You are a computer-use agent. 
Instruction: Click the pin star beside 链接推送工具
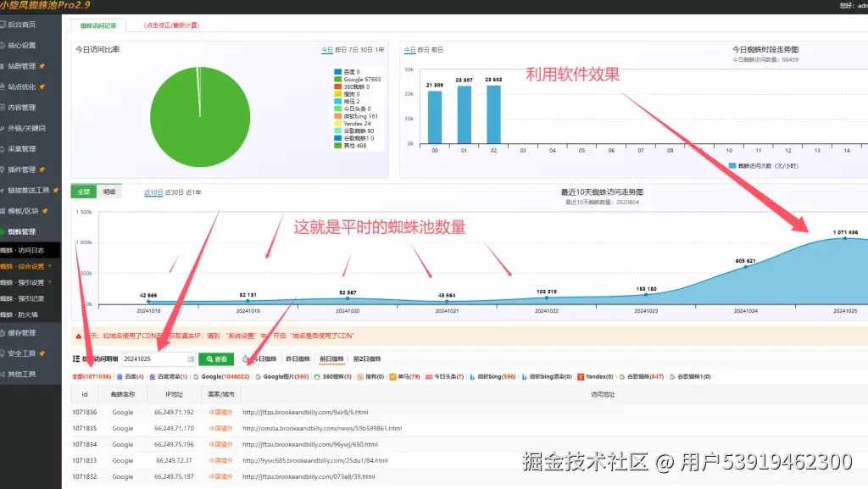pos(55,191)
